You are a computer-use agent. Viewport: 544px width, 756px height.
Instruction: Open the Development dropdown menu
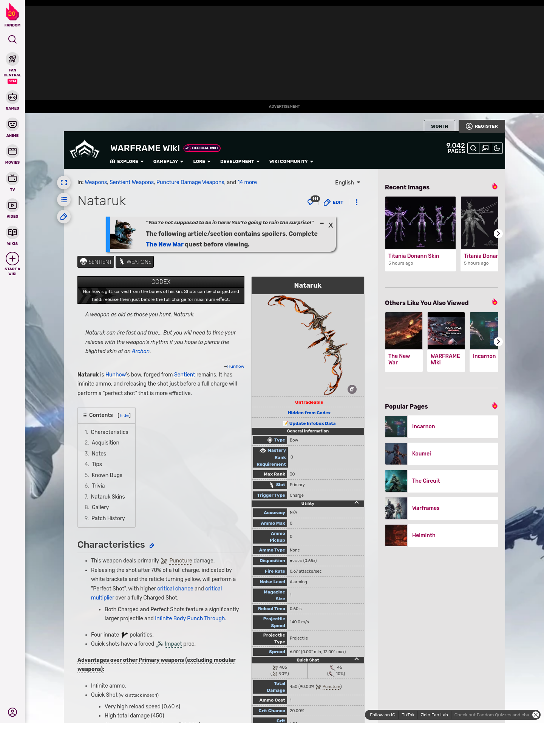click(x=240, y=161)
